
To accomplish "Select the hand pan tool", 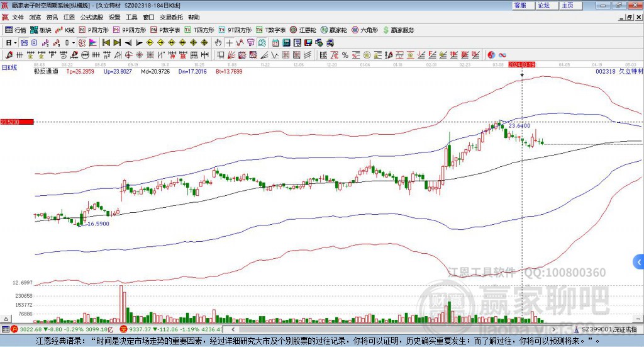I will coord(218,43).
